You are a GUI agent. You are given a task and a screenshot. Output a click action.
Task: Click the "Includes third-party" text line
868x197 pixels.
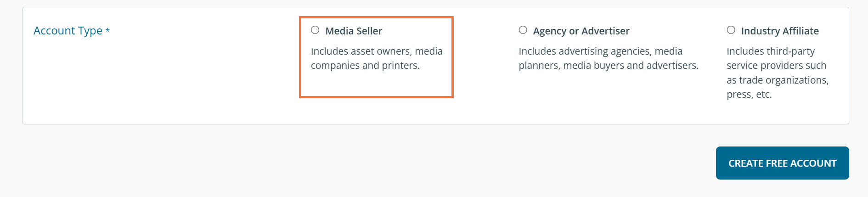tap(770, 51)
